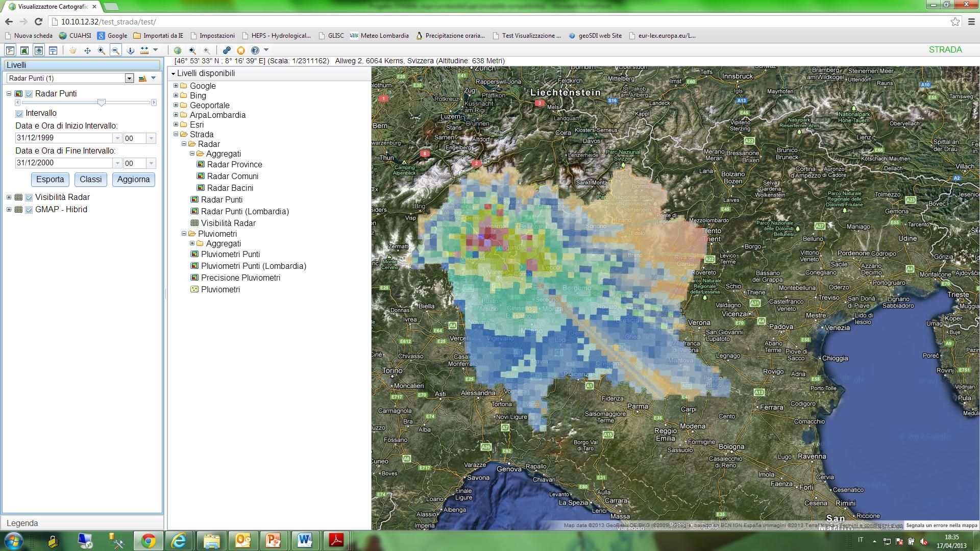Click the green region map toolbar icon
The height and width of the screenshot is (551, 980).
pos(24,50)
